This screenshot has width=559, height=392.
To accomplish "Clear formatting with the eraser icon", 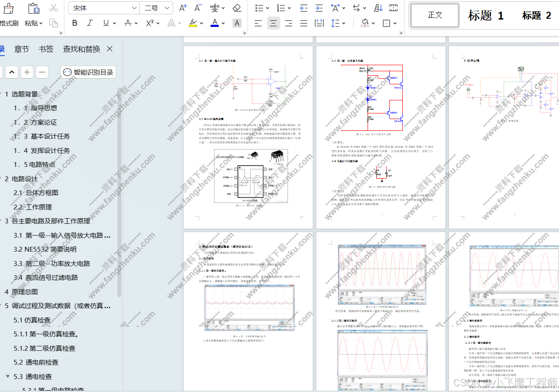I will click(237, 8).
